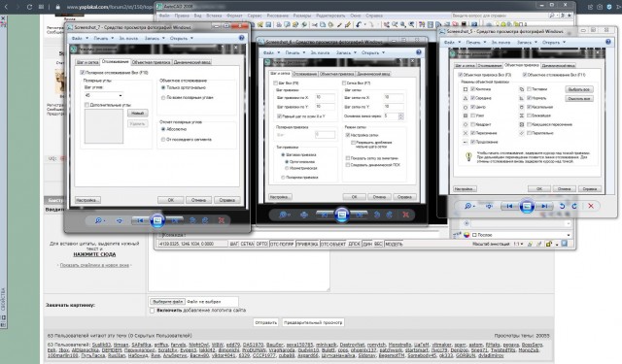622x364 pixels.
Task: Open AutoCAD Размеры menu
Action: (x=302, y=16)
